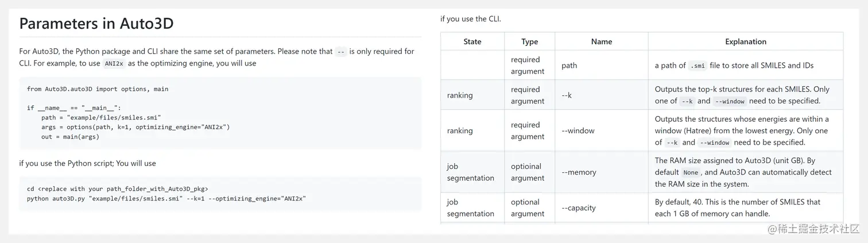The height and width of the screenshot is (243, 868).
Task: Click the "Explanation" table column header
Action: [746, 41]
